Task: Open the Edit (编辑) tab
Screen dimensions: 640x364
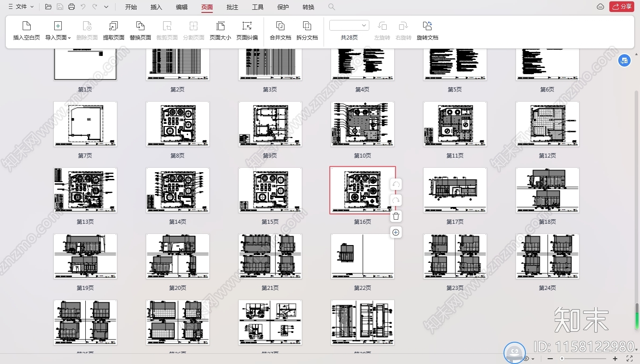Action: [x=182, y=7]
